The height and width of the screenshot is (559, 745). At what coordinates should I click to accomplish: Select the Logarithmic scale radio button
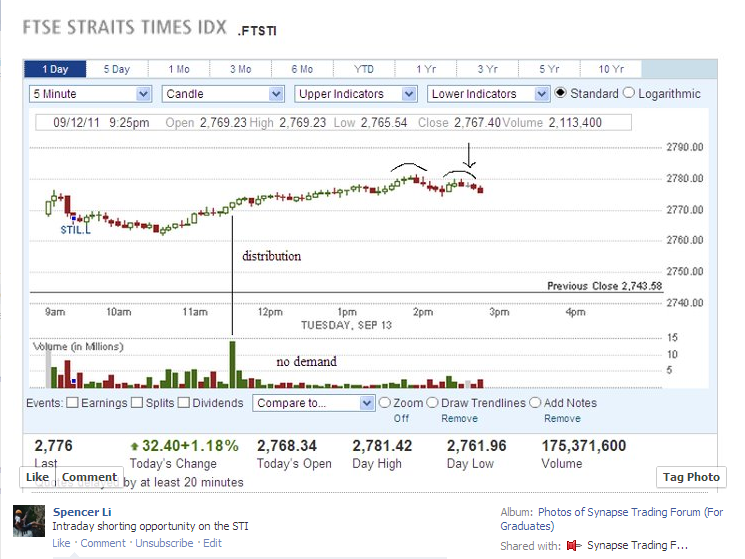[x=629, y=93]
